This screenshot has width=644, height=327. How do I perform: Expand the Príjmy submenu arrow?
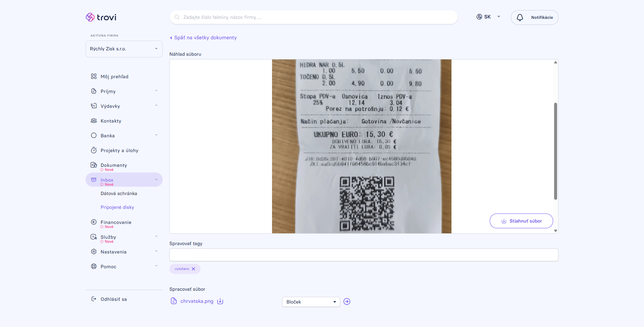[x=156, y=91]
